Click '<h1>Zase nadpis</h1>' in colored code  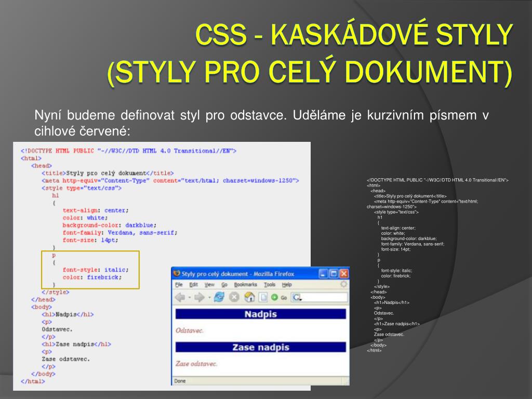(x=76, y=344)
